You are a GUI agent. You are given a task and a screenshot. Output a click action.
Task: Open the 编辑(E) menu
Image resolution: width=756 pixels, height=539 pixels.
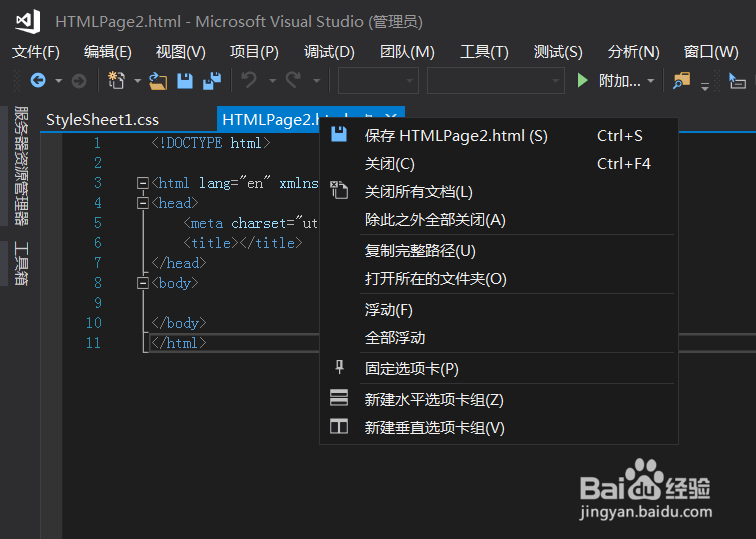108,52
